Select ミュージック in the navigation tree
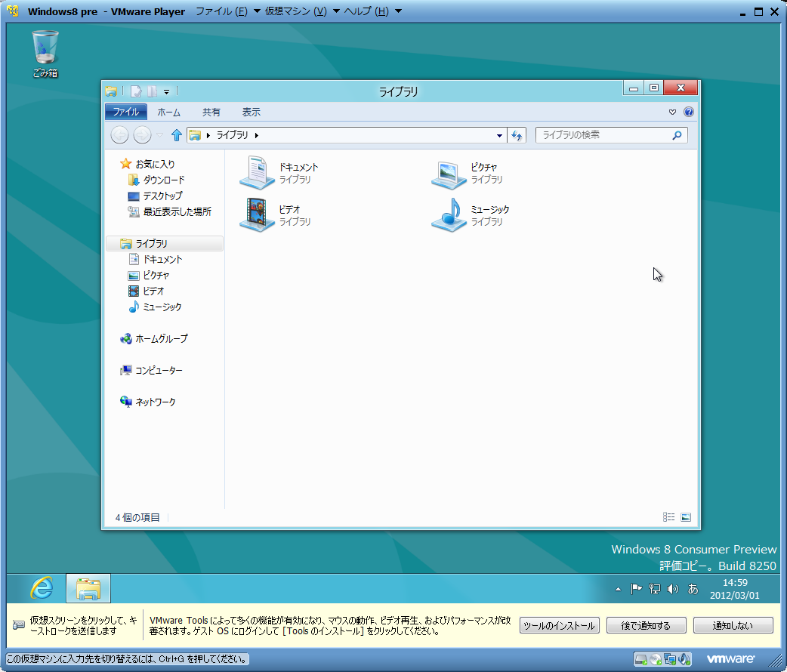The height and width of the screenshot is (672, 787). pyautogui.click(x=155, y=307)
